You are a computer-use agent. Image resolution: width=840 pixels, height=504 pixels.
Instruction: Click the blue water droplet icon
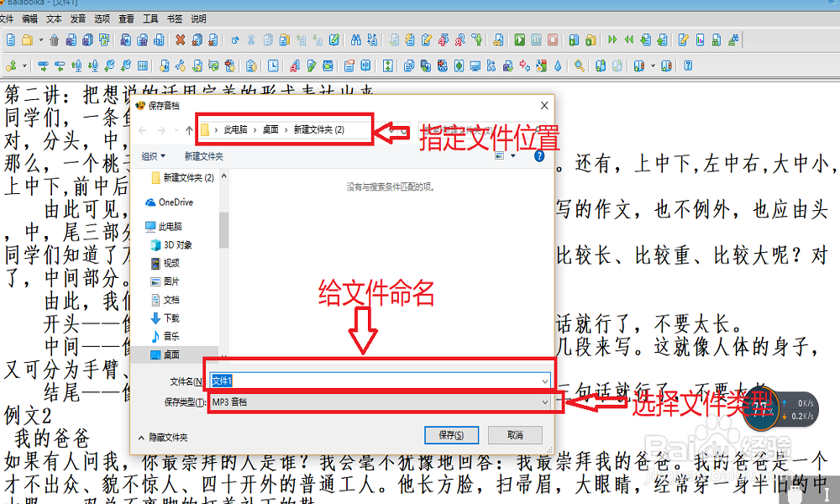(x=559, y=66)
